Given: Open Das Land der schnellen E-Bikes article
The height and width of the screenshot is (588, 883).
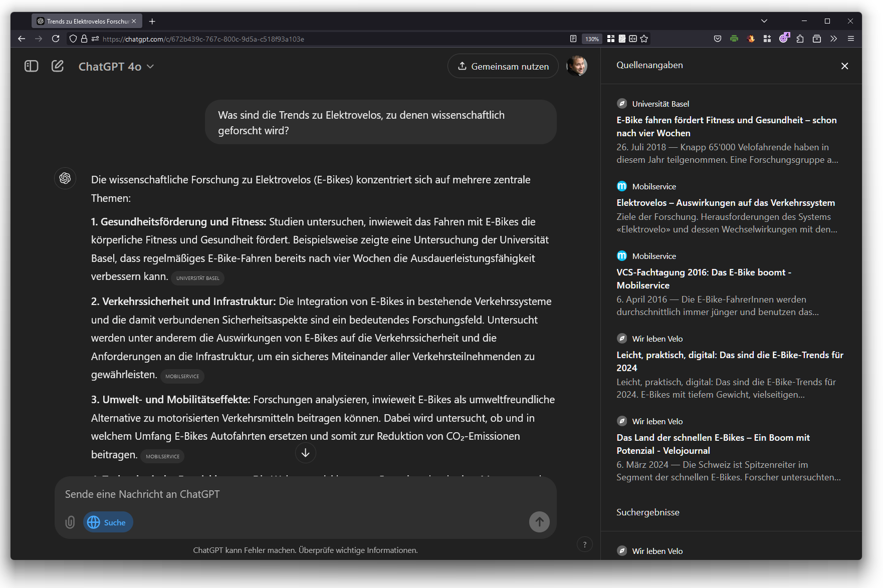Looking at the screenshot, I should click(x=713, y=444).
